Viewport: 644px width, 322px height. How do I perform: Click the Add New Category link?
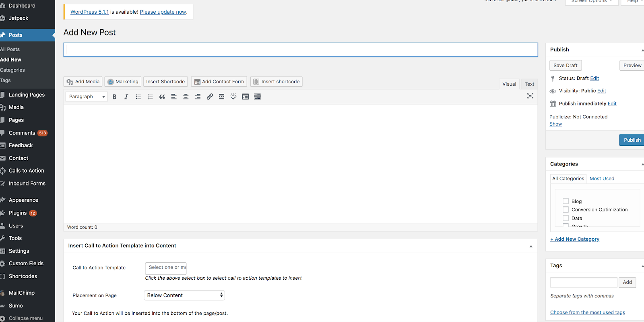pyautogui.click(x=575, y=239)
